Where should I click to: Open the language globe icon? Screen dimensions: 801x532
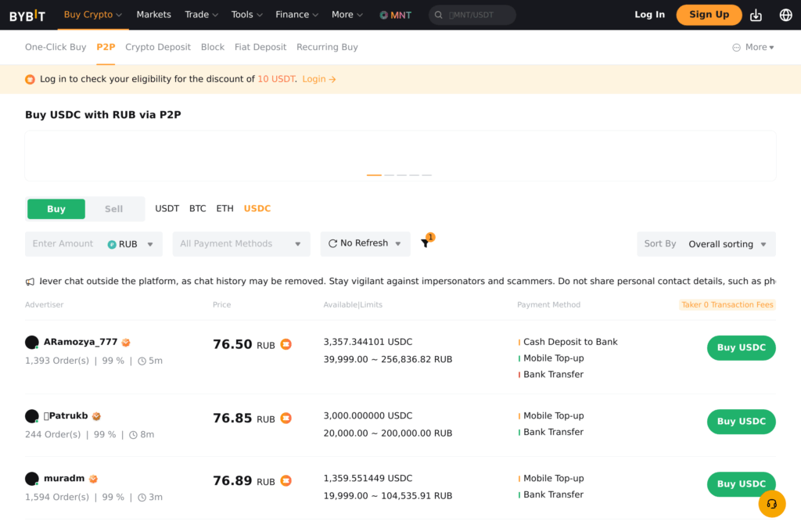pos(785,15)
